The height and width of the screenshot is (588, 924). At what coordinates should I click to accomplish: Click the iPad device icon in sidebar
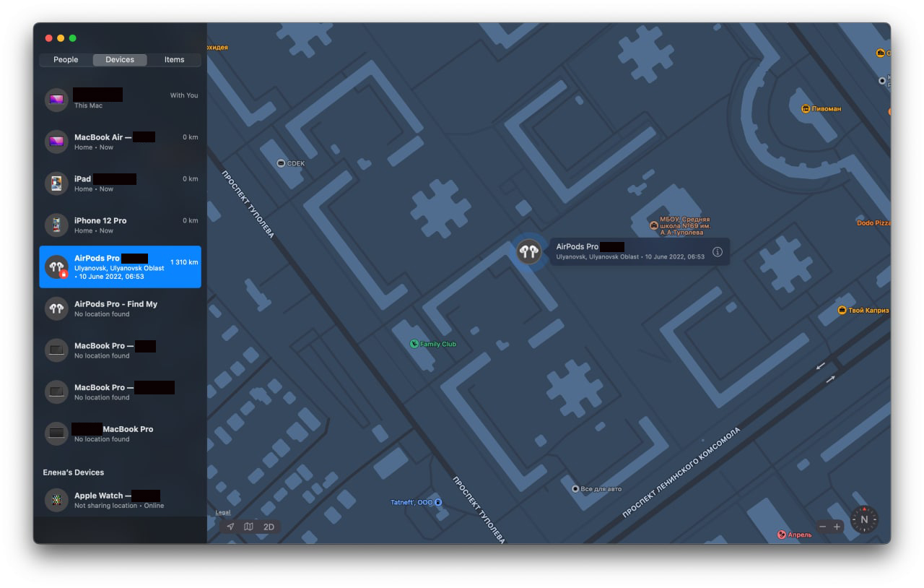pos(56,183)
